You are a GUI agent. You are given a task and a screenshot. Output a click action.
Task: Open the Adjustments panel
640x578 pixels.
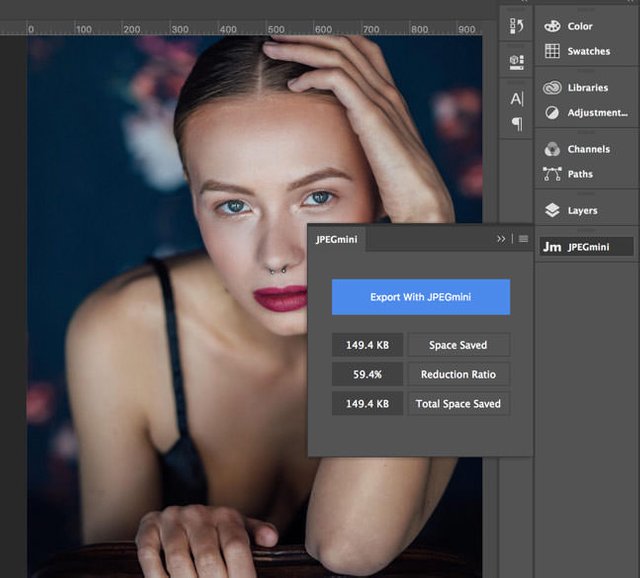coord(585,113)
